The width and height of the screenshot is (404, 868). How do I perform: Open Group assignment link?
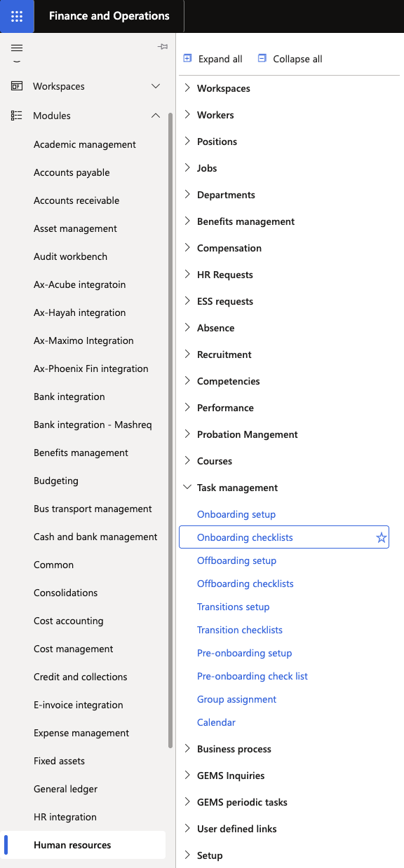tap(237, 699)
